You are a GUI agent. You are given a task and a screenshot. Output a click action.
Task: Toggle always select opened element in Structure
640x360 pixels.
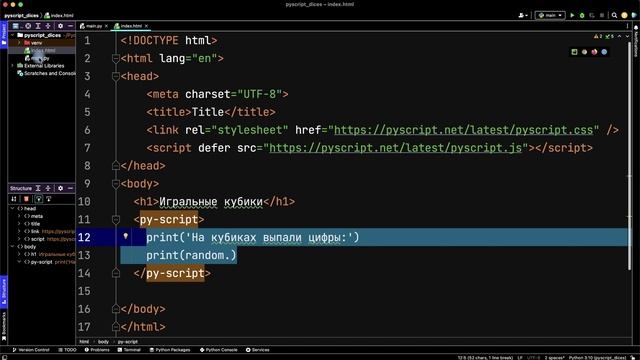pyautogui.click(x=38, y=199)
